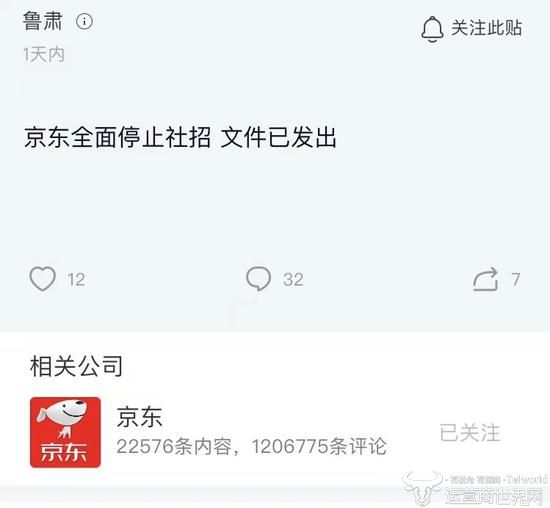Click the bull head watermark icon
This screenshot has width=550, height=508.
(x=423, y=488)
